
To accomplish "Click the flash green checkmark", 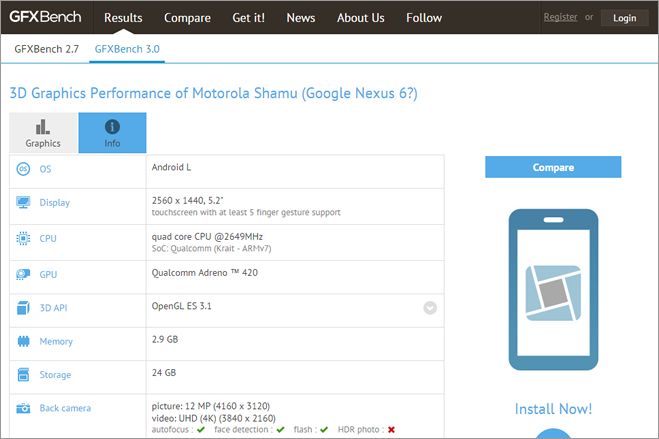I will pos(324,430).
